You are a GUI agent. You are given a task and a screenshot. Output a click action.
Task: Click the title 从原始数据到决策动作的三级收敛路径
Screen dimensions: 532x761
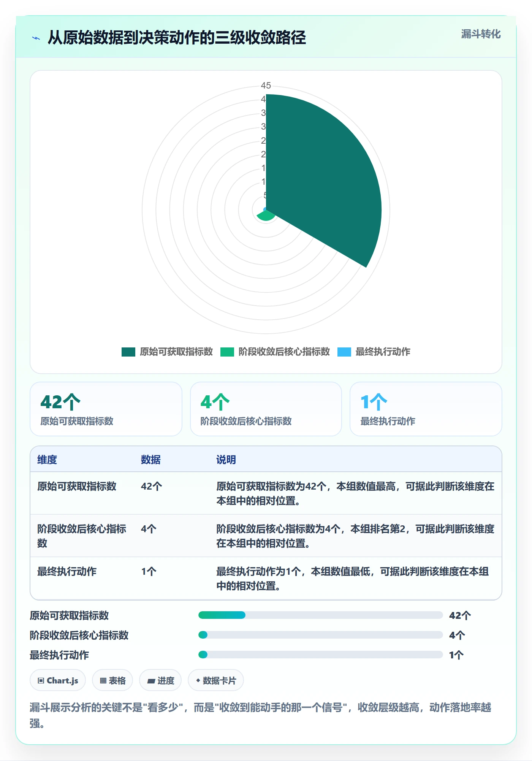177,38
